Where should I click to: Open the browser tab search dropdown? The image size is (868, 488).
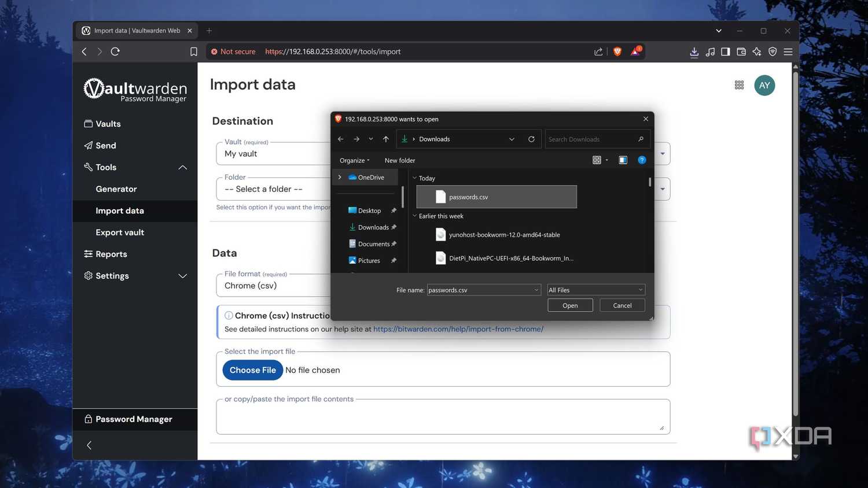click(x=719, y=31)
